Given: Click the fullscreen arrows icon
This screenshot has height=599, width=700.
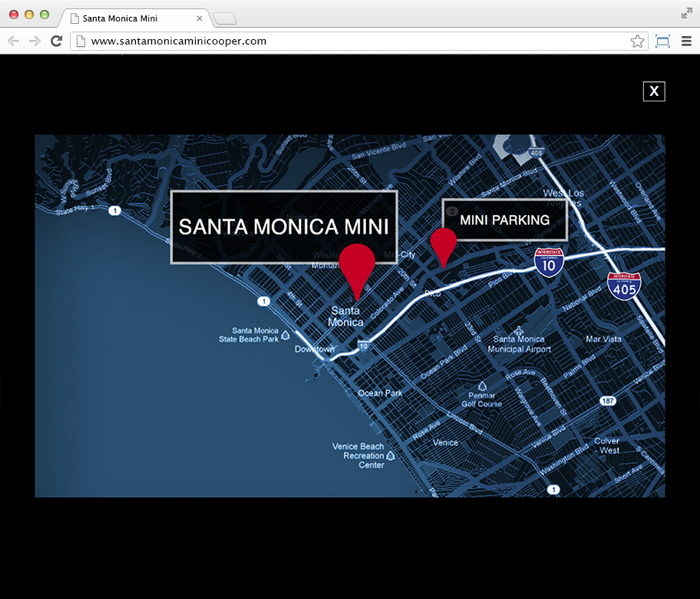Looking at the screenshot, I should coord(687,13).
